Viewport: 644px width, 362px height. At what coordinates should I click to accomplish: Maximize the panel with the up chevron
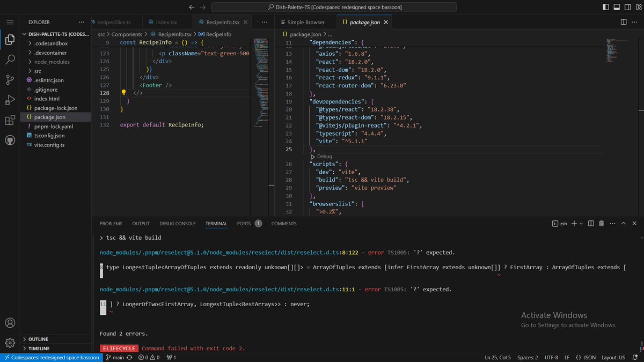click(x=624, y=224)
